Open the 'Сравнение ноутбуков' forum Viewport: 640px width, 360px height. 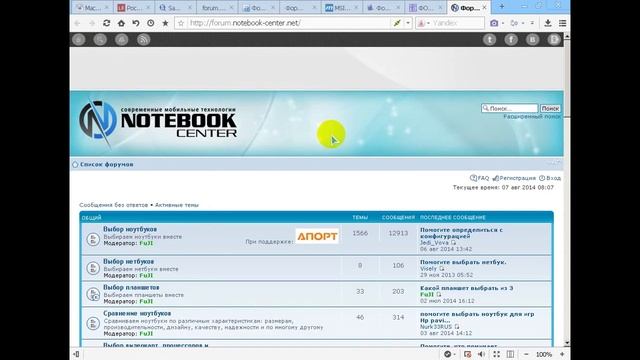pyautogui.click(x=137, y=313)
